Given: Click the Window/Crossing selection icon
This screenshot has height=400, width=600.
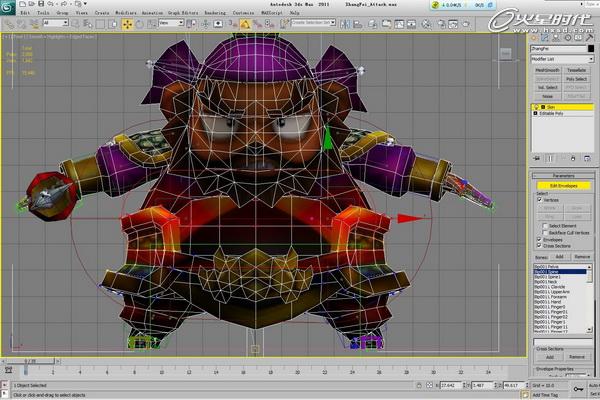Looking at the screenshot, I should (112, 24).
